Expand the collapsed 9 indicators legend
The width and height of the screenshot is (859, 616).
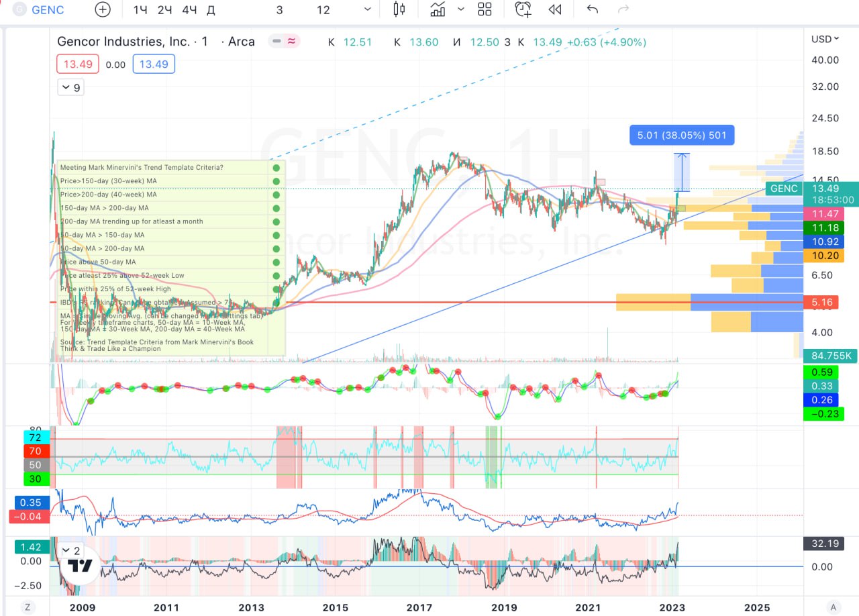pyautogui.click(x=70, y=87)
